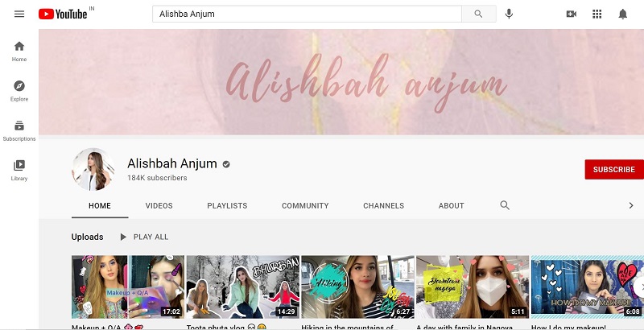Click the uploads shelf next arrow
This screenshot has width=644, height=330.
coord(640,287)
